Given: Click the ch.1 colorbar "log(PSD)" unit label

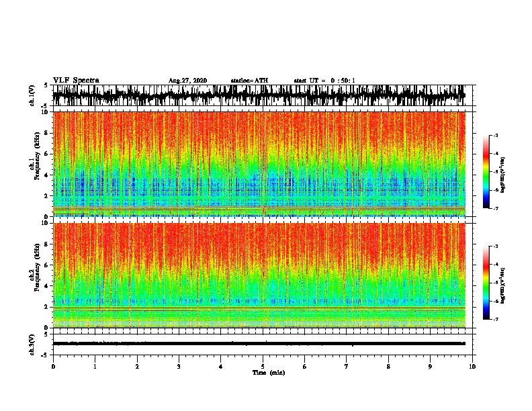Looking at the screenshot, I should pyautogui.click(x=502, y=175).
